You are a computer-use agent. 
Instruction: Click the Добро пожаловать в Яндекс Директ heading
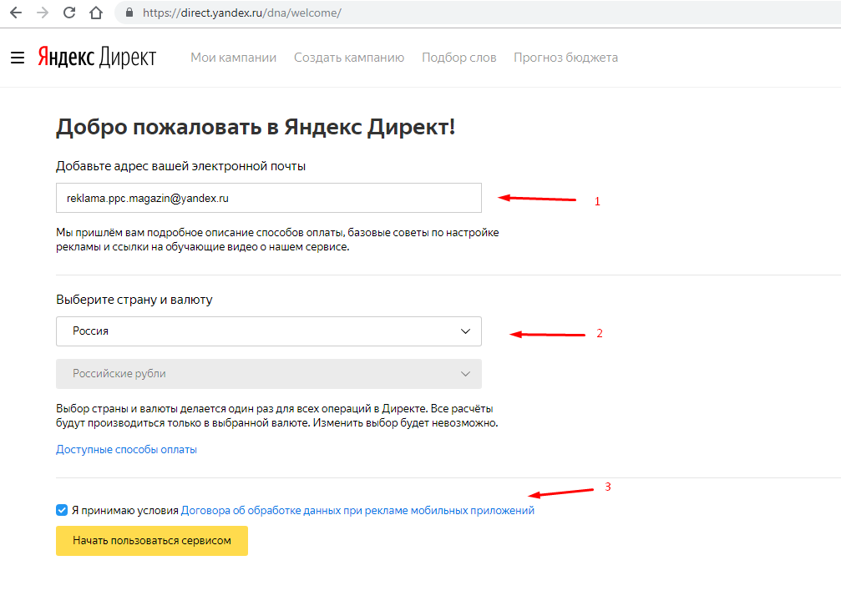(256, 127)
